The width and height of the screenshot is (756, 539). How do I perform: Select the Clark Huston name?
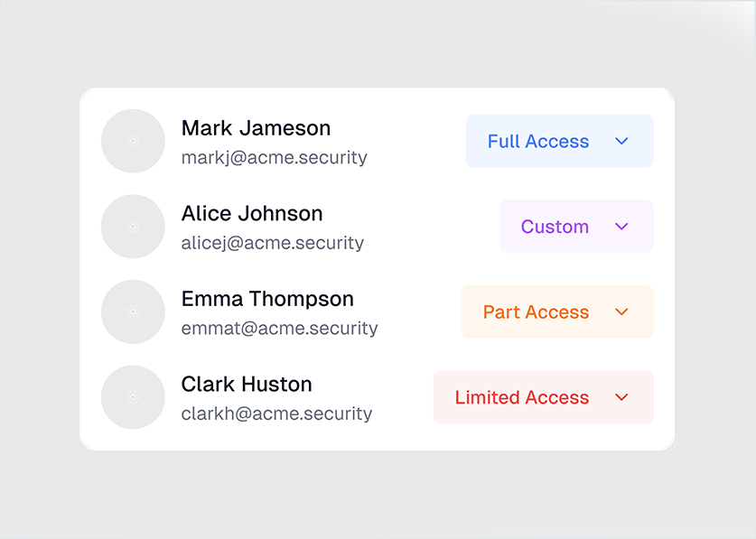point(247,385)
